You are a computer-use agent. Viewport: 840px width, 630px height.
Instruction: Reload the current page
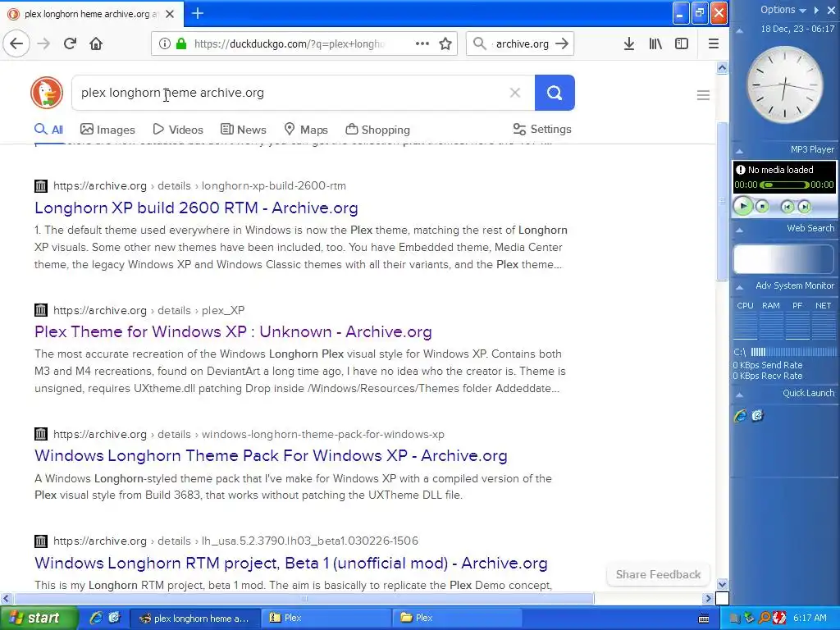pyautogui.click(x=70, y=44)
